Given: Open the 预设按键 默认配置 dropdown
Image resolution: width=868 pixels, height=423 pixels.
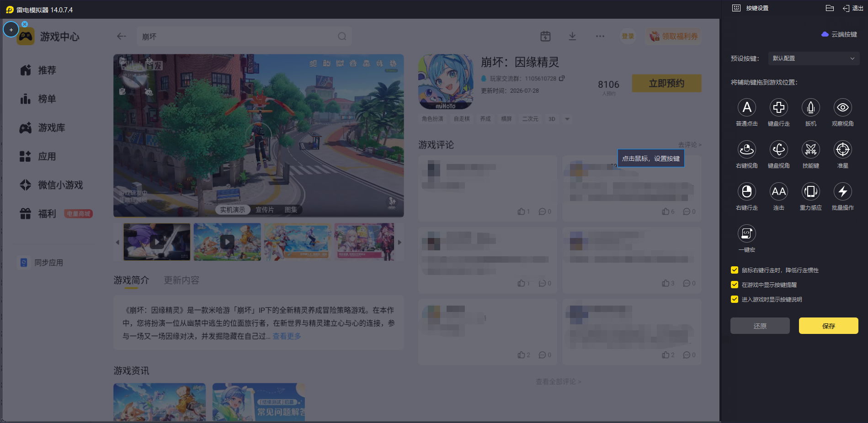Looking at the screenshot, I should click(813, 58).
